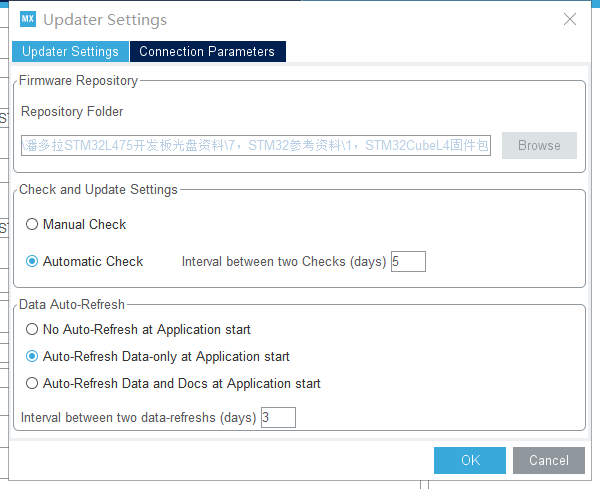Click the Data Auto-Refresh group title
Screen dimensions: 600x489
pos(72,304)
